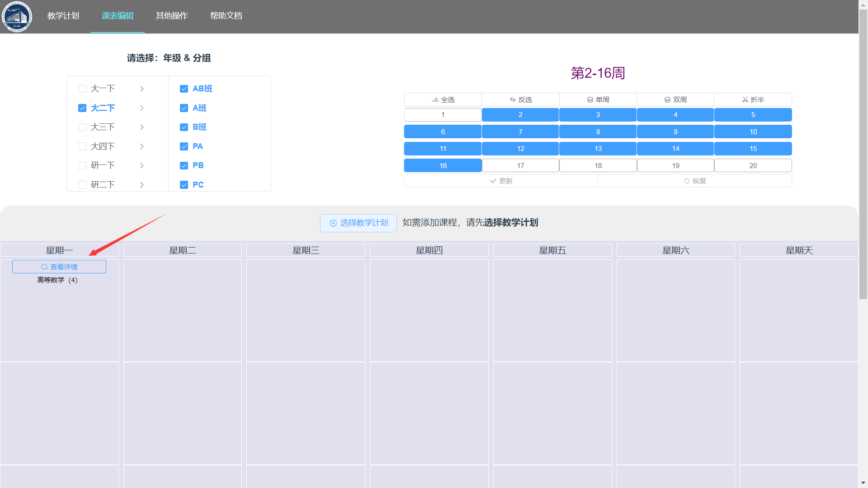868x488 pixels.
Task: Check the 大一下 grade checkbox
Action: (x=82, y=89)
